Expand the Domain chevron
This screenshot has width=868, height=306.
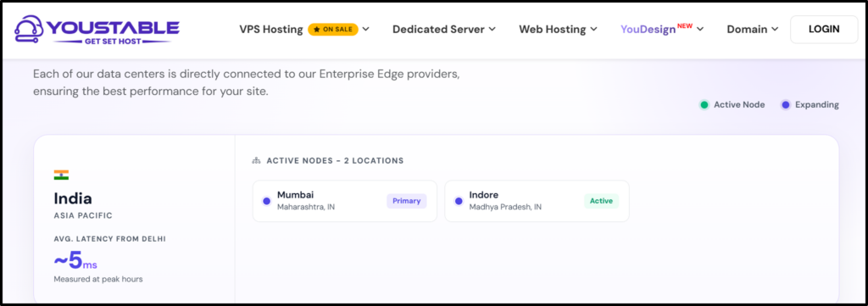tap(775, 30)
